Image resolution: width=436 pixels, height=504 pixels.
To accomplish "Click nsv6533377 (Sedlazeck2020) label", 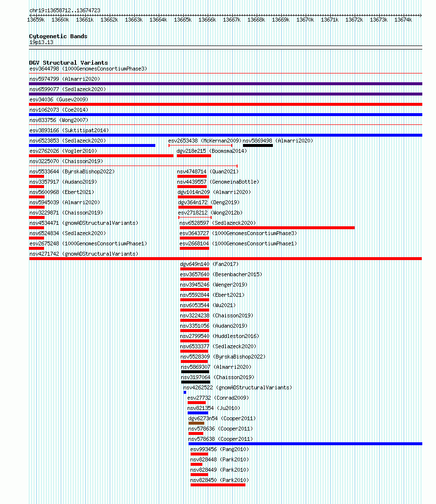I will tap(218, 346).
